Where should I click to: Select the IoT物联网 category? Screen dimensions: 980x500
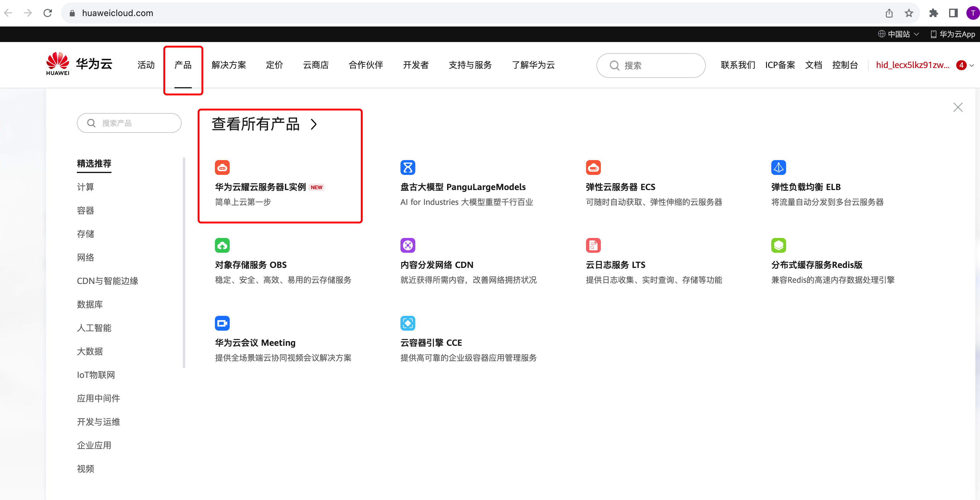point(96,375)
